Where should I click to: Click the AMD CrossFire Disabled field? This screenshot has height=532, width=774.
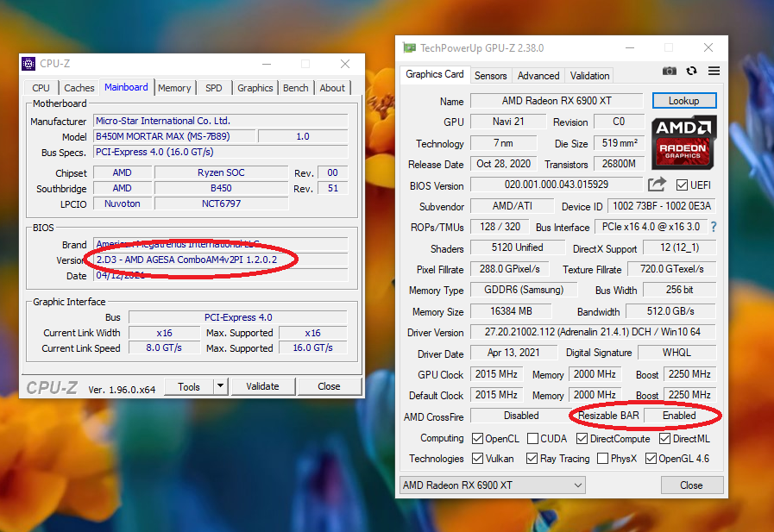520,416
